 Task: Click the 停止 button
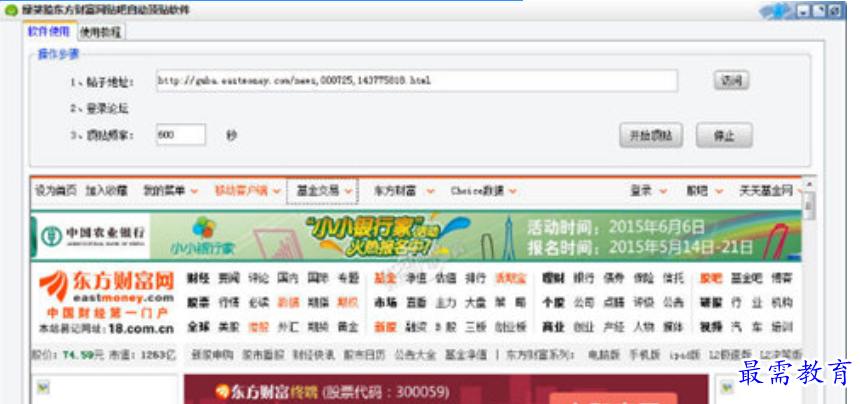[724, 135]
